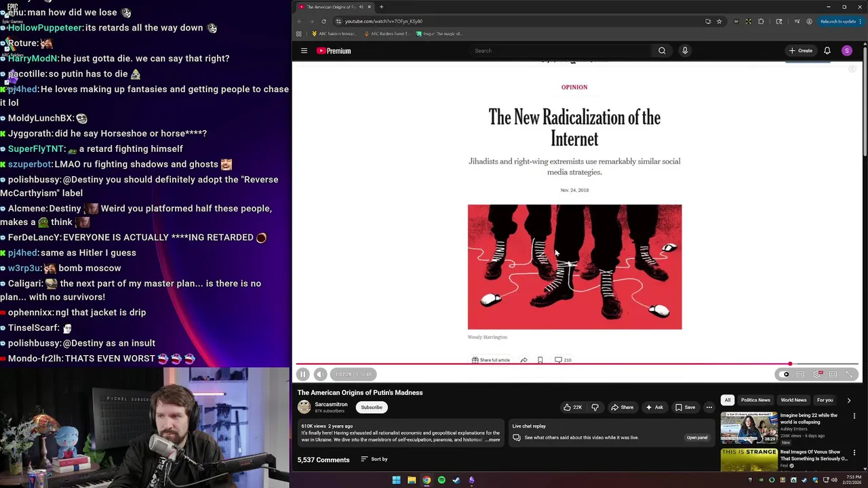Enter fullscreen mode in the player

pos(849,374)
